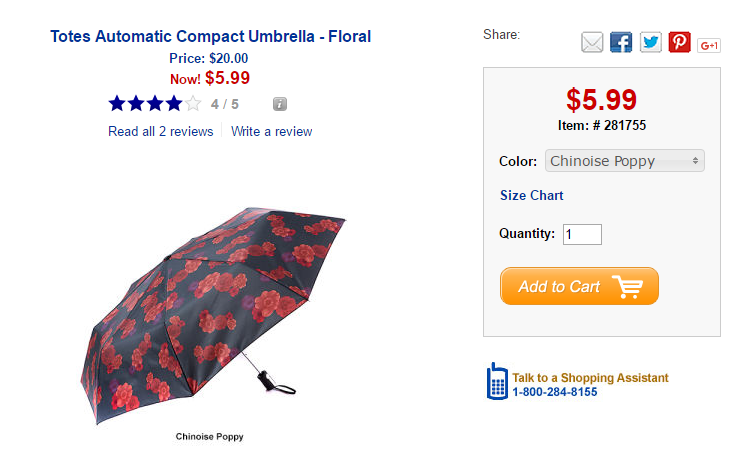Click the product title Totes Automatic Compact Umbrella

pos(210,37)
